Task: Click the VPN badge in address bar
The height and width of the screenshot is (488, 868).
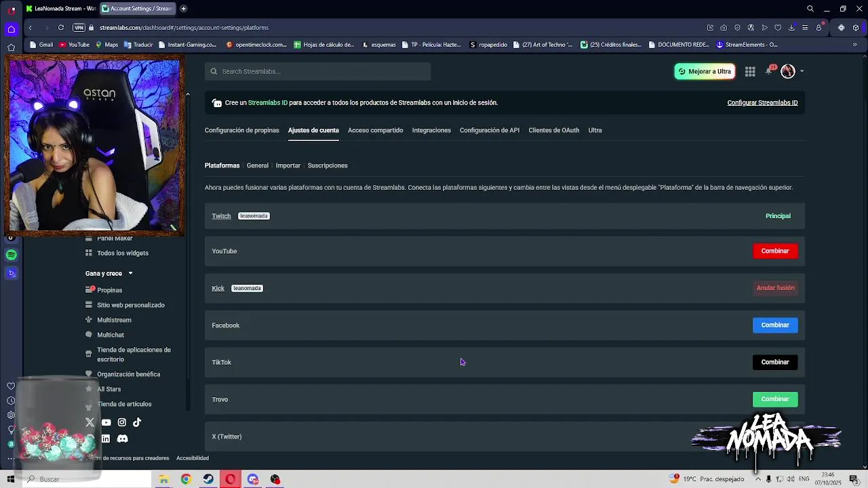Action: (79, 28)
